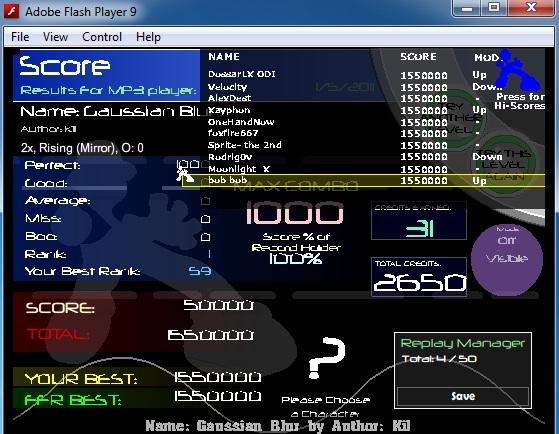
Task: Open the View menu
Action: pyautogui.click(x=55, y=37)
